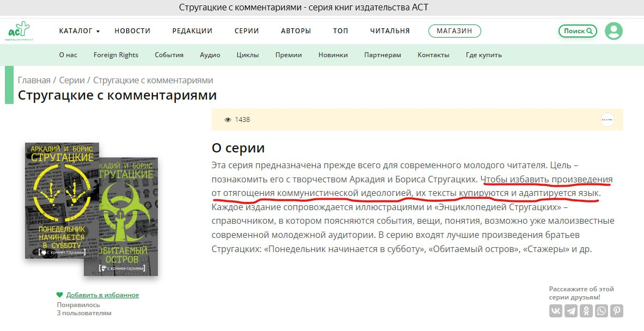Go to Серии in breadcrumbs

pos(72,80)
